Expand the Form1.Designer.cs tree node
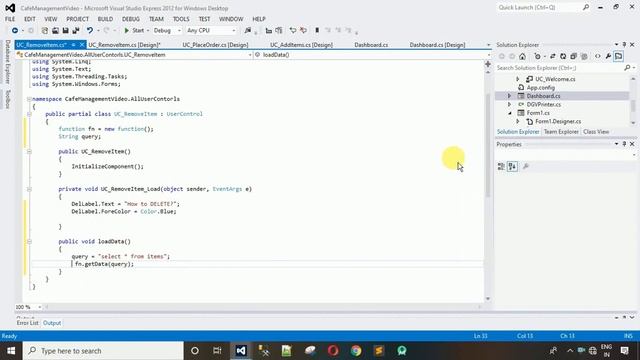 click(x=518, y=122)
